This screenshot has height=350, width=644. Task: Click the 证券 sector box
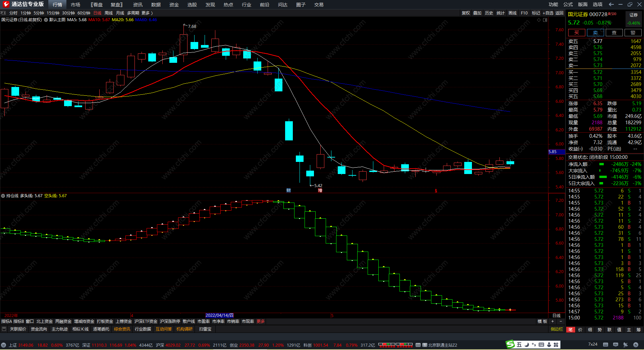click(x=634, y=19)
